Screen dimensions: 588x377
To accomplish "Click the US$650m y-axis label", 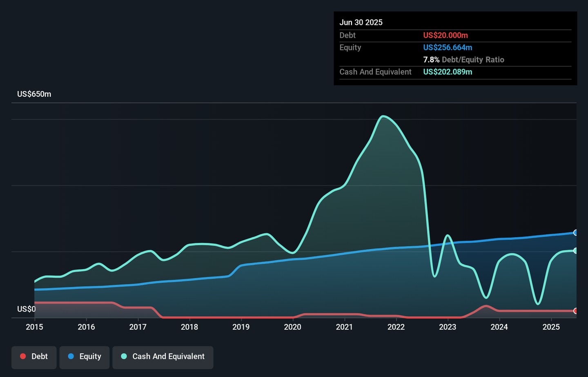I will pos(34,94).
